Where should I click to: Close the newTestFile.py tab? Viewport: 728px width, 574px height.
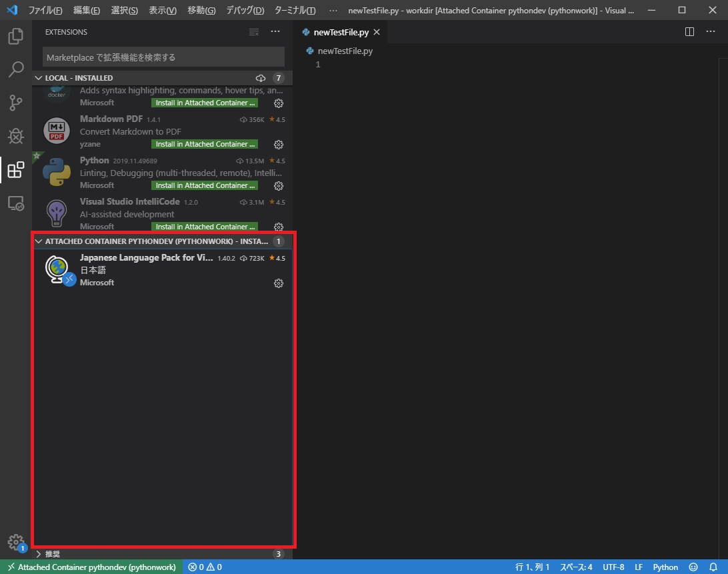(x=377, y=32)
